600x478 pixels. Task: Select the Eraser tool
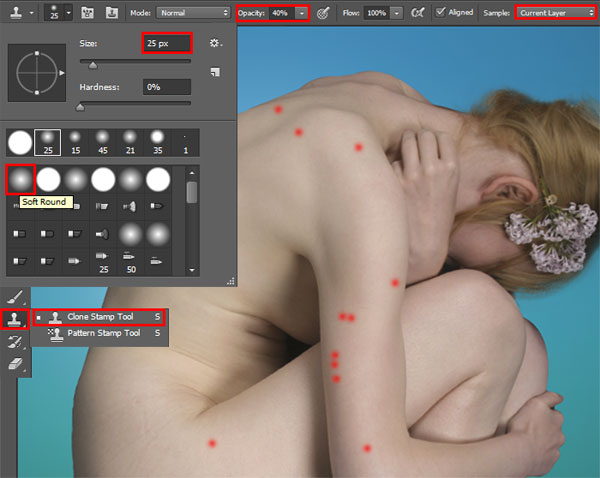(x=15, y=364)
